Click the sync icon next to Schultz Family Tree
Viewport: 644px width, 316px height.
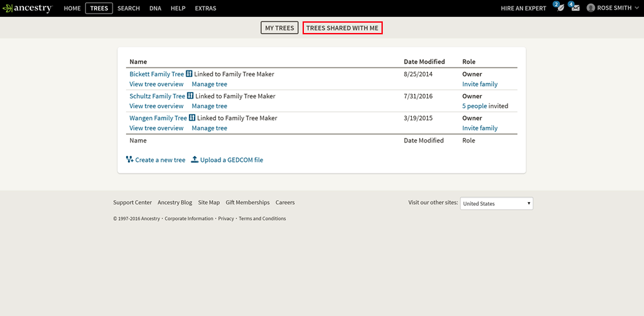pyautogui.click(x=191, y=96)
